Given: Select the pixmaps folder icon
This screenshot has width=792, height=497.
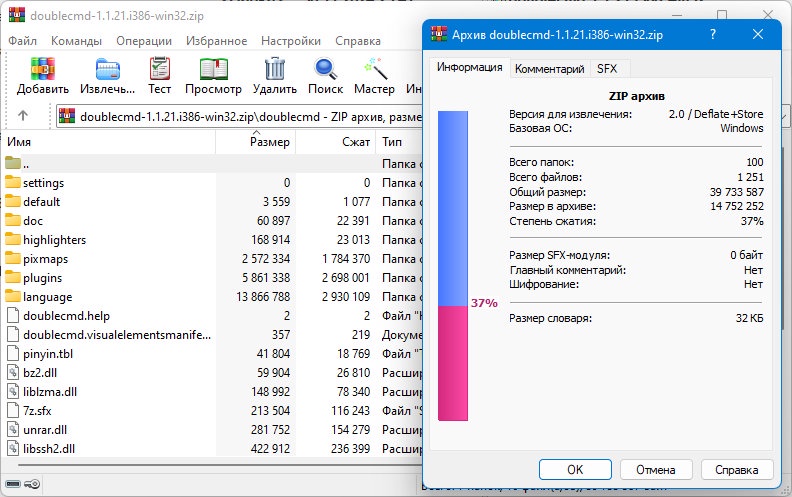Looking at the screenshot, I should [13, 258].
